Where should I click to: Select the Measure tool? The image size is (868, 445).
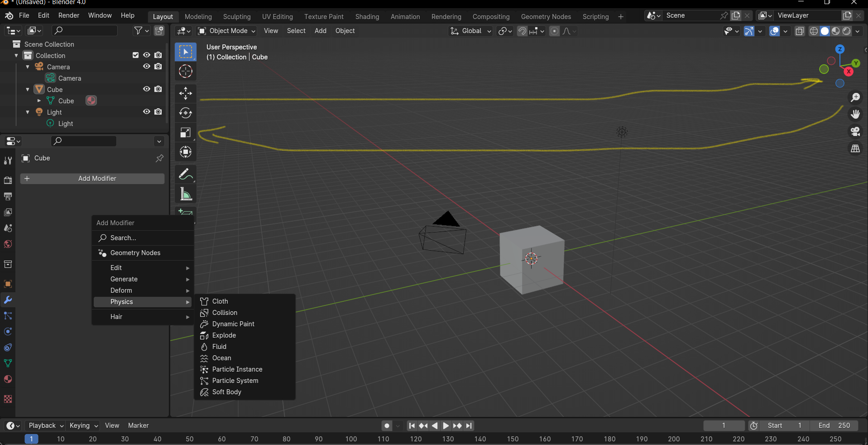(186, 194)
